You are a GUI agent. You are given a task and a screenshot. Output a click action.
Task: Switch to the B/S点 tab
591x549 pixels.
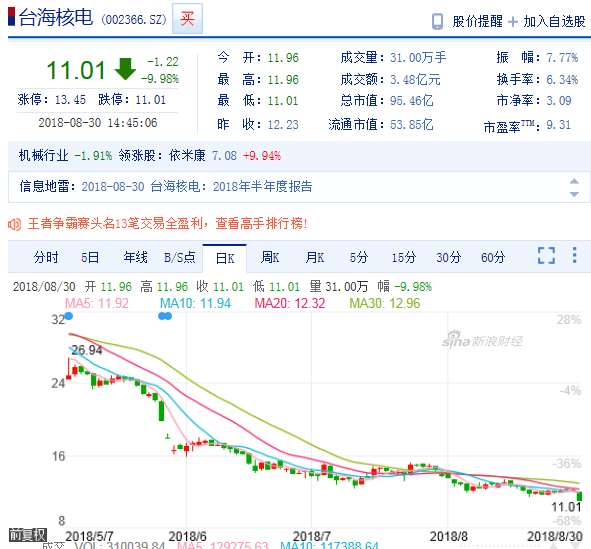179,257
